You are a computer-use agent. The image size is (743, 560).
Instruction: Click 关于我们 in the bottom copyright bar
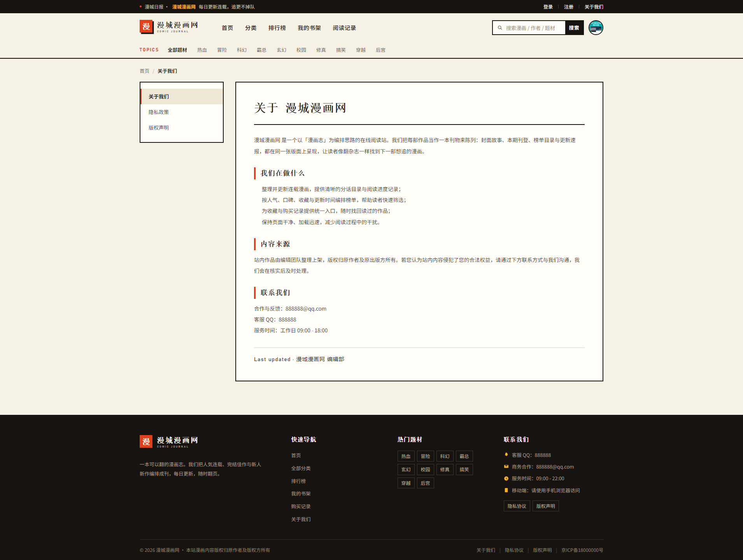(x=486, y=550)
